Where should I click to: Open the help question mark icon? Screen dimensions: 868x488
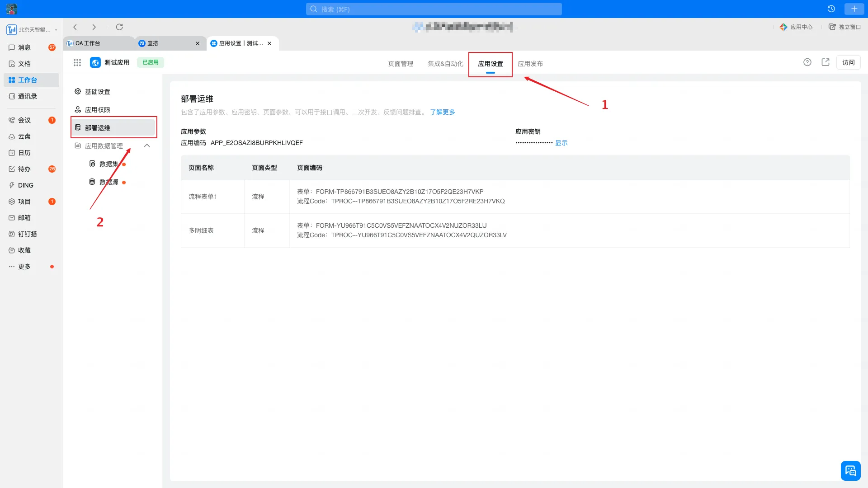807,62
